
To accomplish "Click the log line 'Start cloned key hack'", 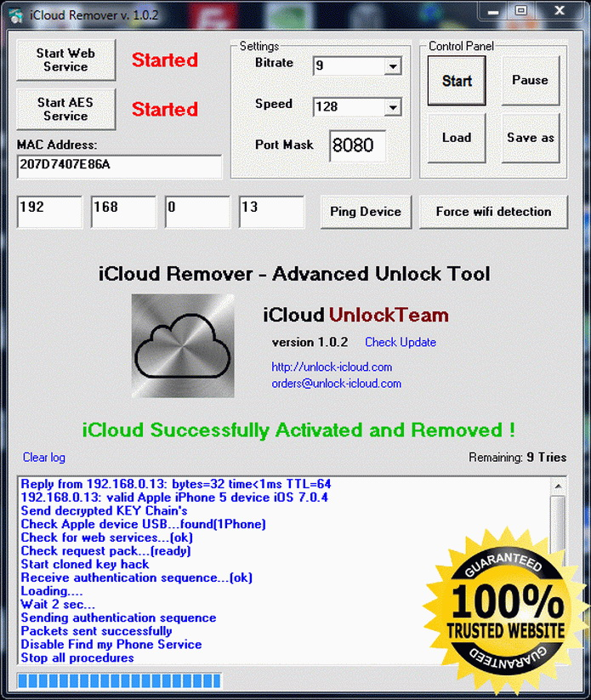I will click(85, 564).
